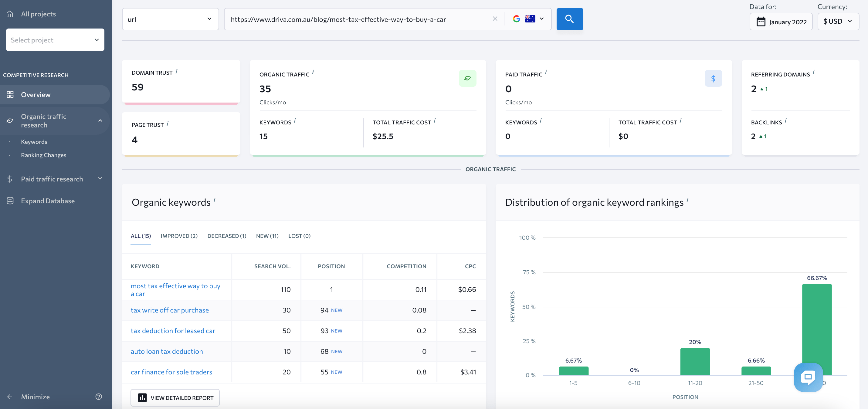Click the home icon beside All projects
This screenshot has height=409, width=868.
10,14
